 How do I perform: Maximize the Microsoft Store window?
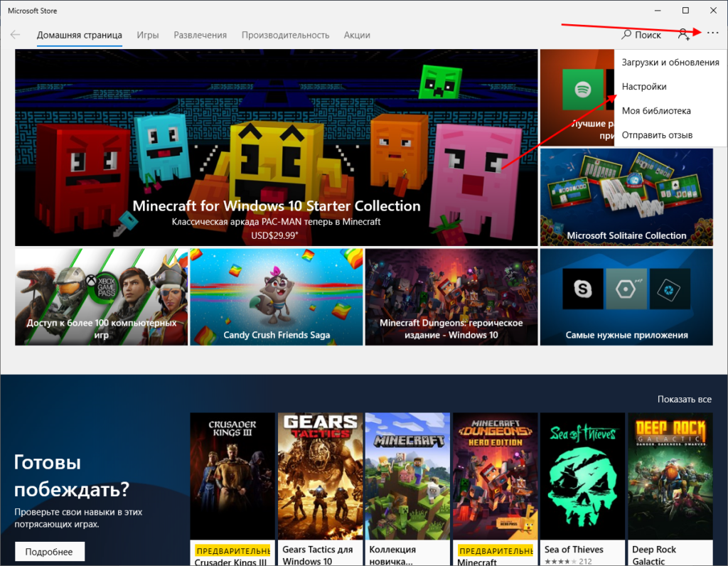pos(685,11)
